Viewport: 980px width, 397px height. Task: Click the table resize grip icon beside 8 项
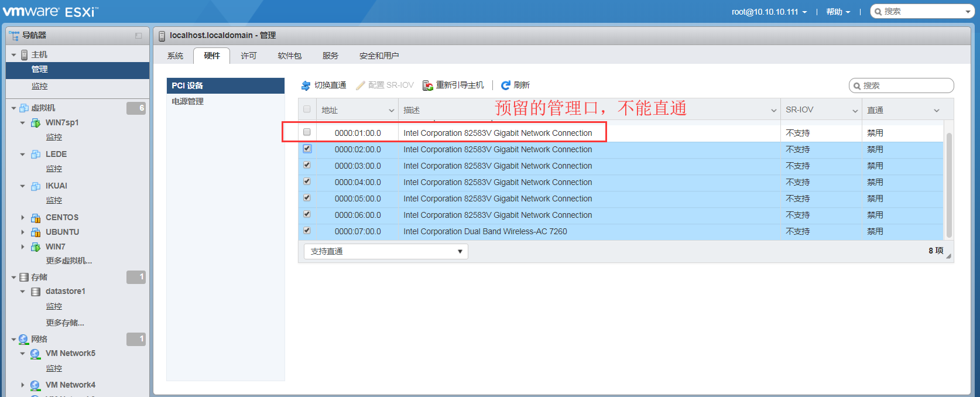tap(948, 256)
